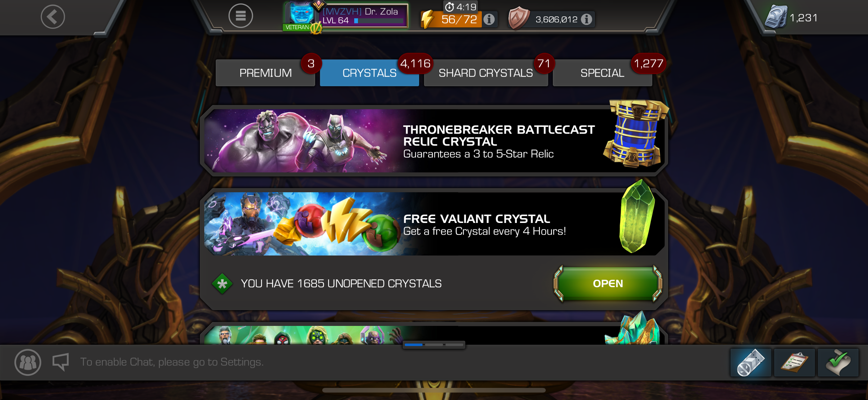The image size is (868, 400).
Task: Tap the green asterisk crystal badge
Action: (222, 284)
